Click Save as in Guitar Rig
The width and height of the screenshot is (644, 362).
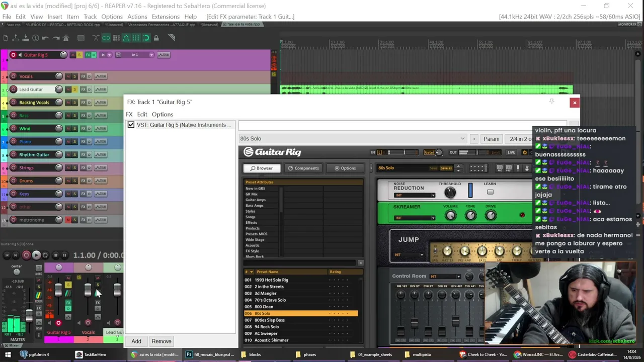pos(446,168)
